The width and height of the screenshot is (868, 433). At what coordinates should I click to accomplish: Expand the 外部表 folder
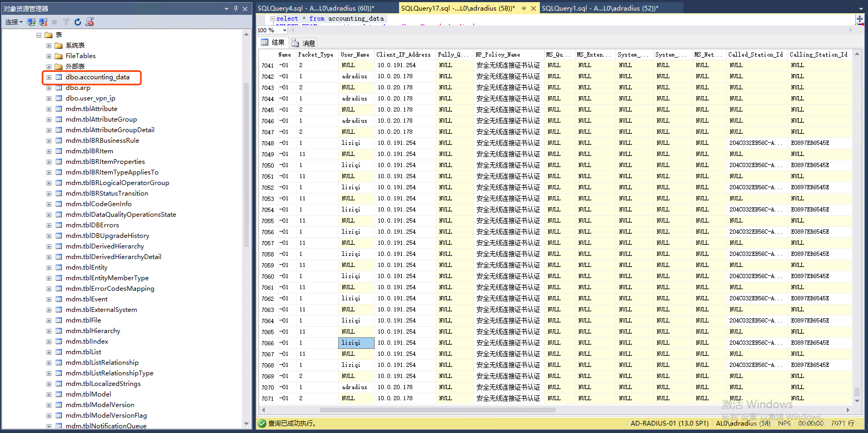pyautogui.click(x=49, y=67)
